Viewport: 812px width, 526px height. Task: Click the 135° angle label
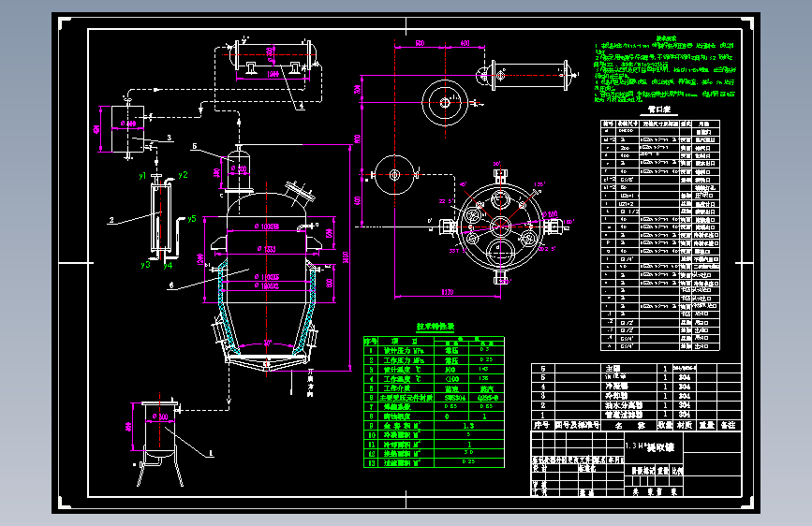coord(539,184)
